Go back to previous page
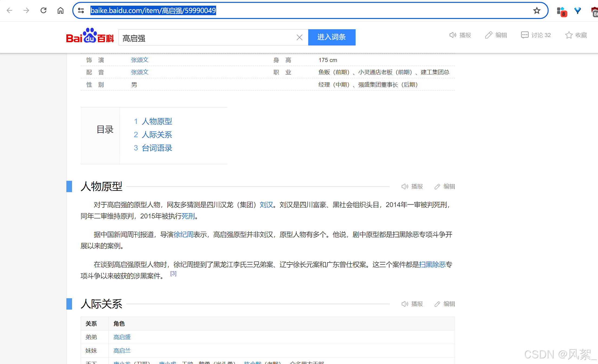This screenshot has height=364, width=598. pyautogui.click(x=9, y=11)
